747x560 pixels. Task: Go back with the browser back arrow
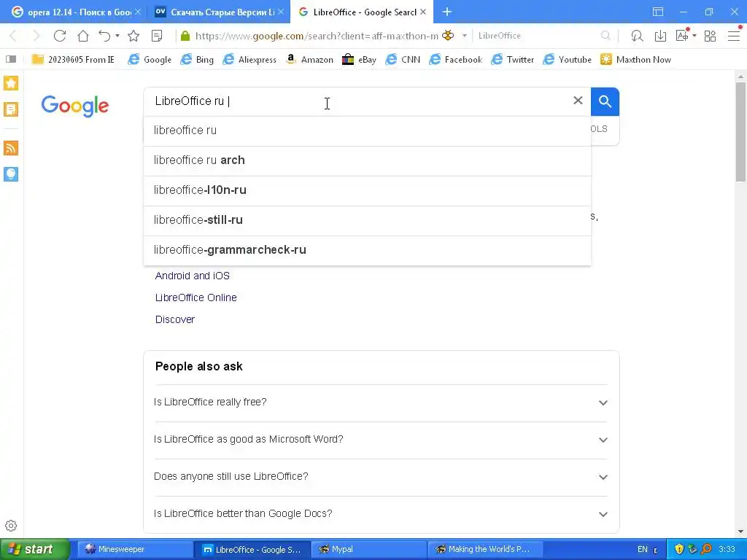pyautogui.click(x=13, y=36)
